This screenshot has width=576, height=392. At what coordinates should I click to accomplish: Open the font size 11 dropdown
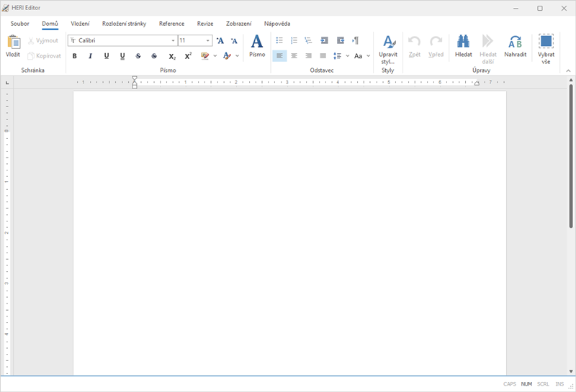[x=208, y=40]
